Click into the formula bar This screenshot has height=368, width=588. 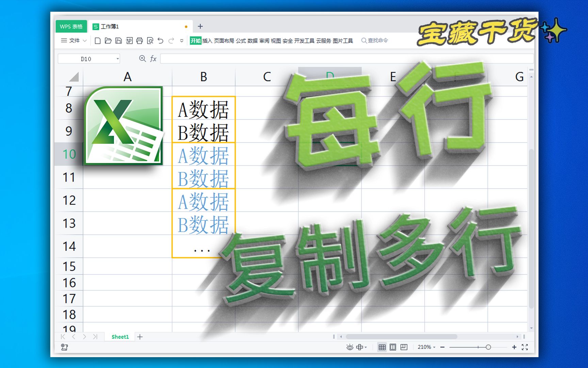(347, 59)
